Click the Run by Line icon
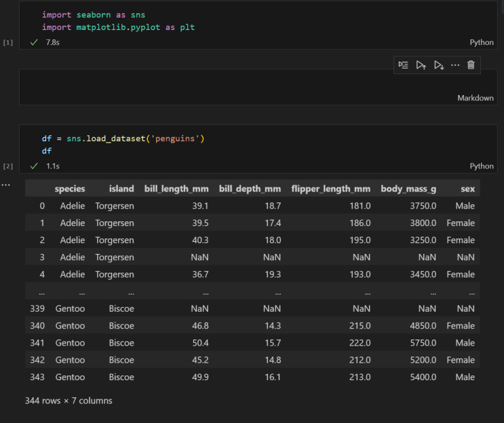 tap(404, 65)
